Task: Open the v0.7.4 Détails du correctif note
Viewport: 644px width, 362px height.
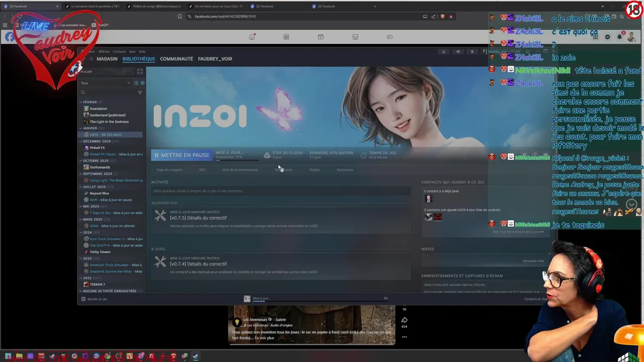Action: [198, 264]
